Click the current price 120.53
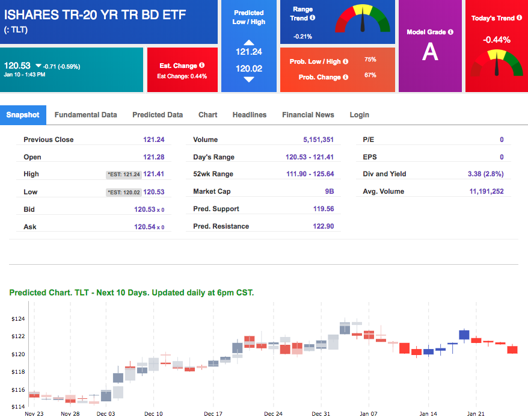This screenshot has height=420, width=528. 17,66
